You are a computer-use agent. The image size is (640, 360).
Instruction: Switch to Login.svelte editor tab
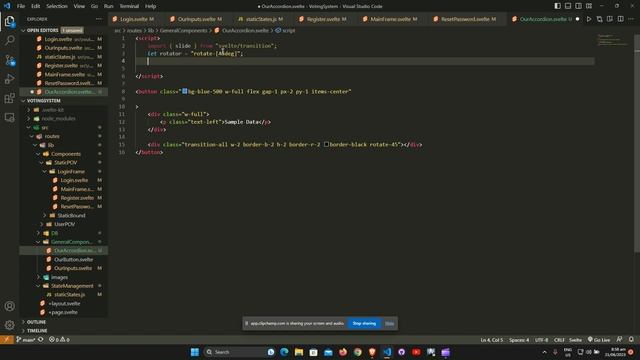(x=133, y=19)
